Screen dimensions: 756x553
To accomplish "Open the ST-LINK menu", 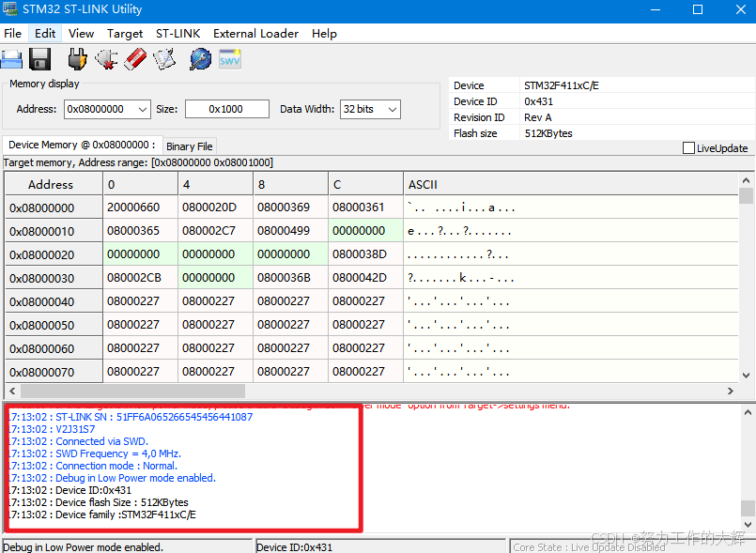I will click(177, 34).
